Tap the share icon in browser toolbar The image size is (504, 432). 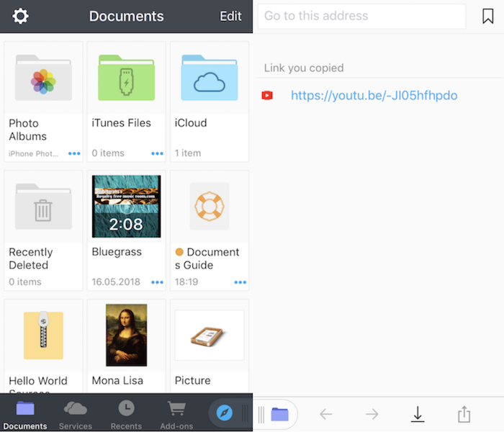(x=464, y=414)
